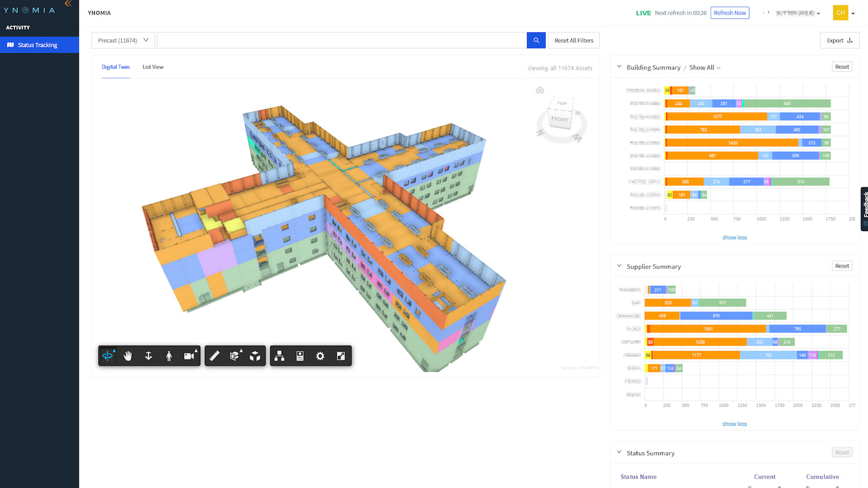868x488 pixels.
Task: Click the search magnifier in the search bar
Action: pos(536,40)
